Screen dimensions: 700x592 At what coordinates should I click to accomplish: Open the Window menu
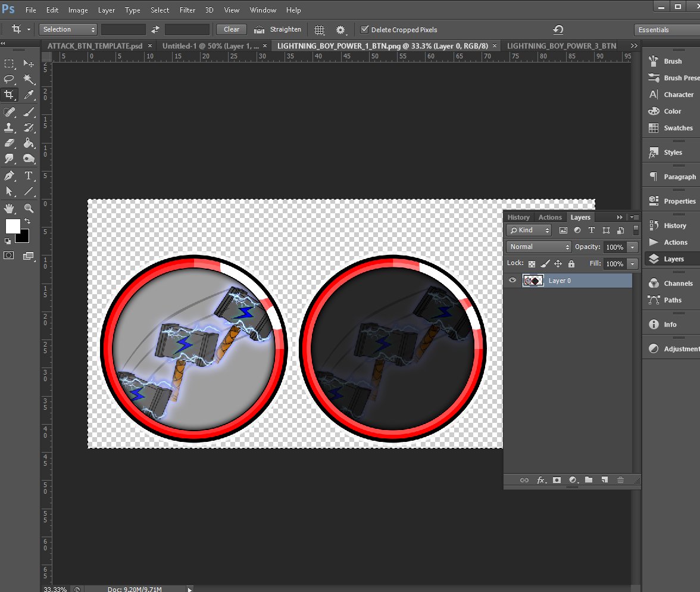tap(263, 10)
